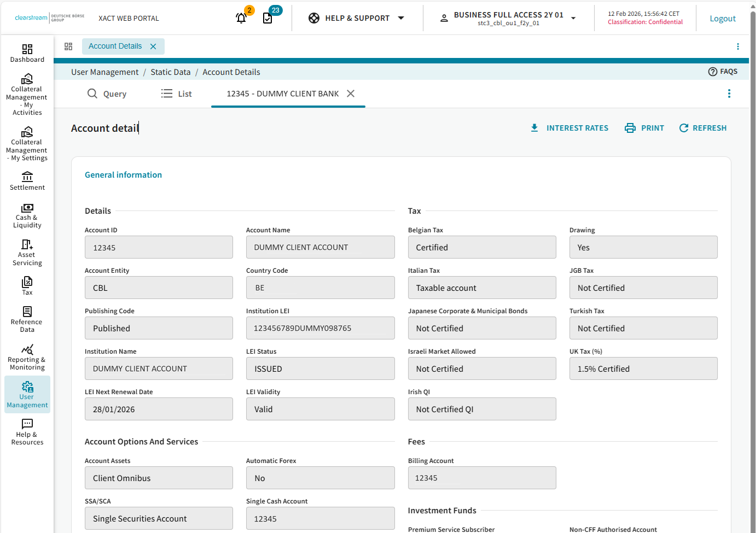Open the Tax sidebar item
Image resolution: width=756 pixels, height=533 pixels.
click(x=27, y=285)
